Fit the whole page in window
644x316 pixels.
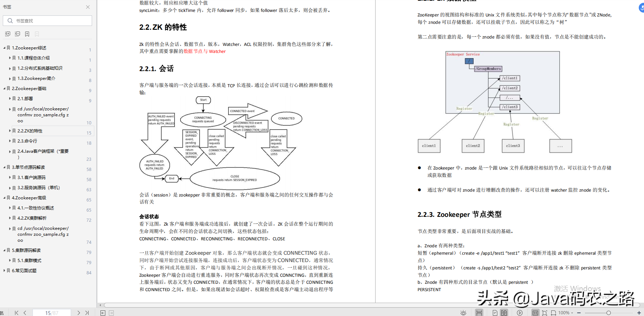545,313
